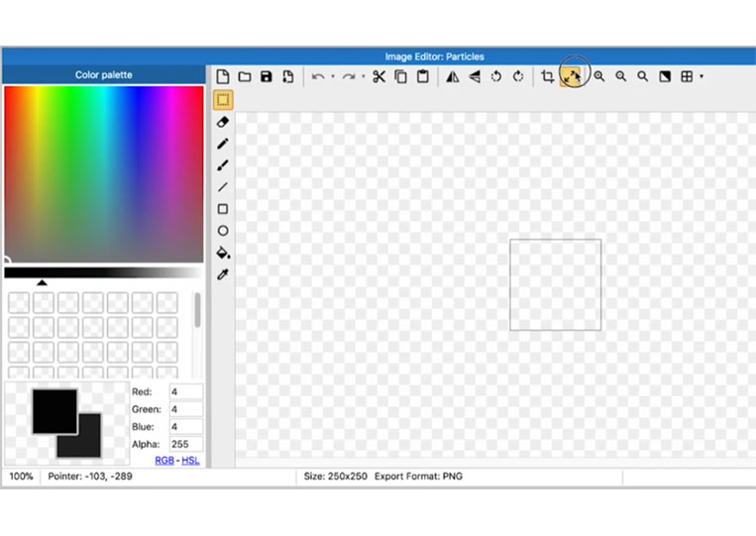Edit the Blue value field
The width and height of the screenshot is (756, 536).
(186, 426)
